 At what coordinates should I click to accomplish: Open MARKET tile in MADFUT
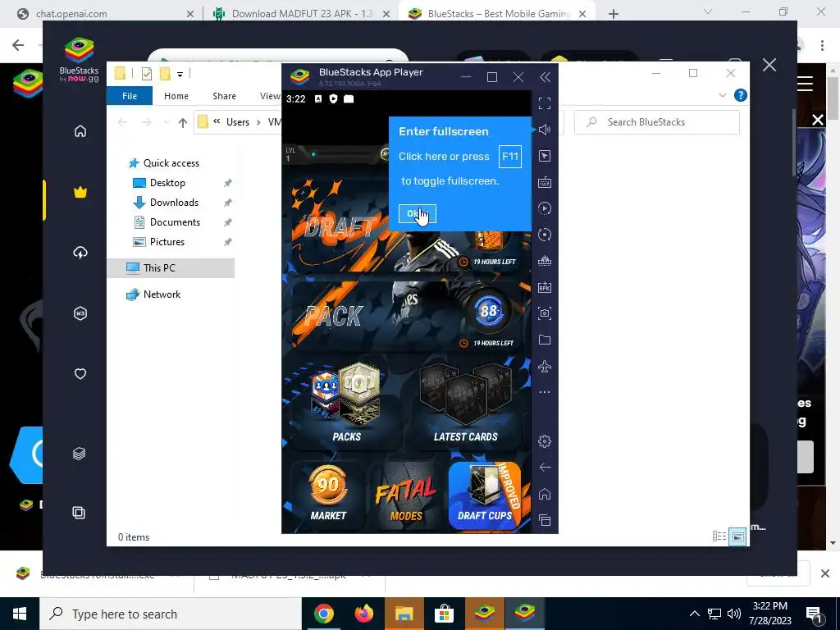point(328,494)
